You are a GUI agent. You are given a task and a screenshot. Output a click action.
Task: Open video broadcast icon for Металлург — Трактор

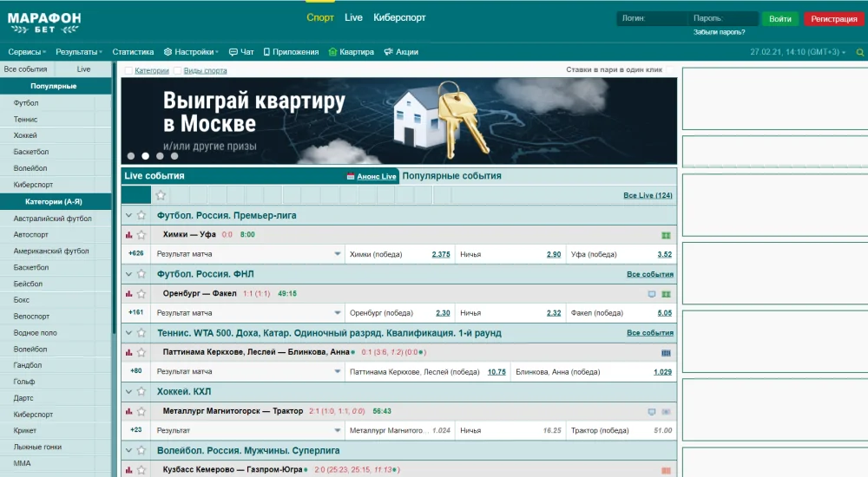[652, 412]
